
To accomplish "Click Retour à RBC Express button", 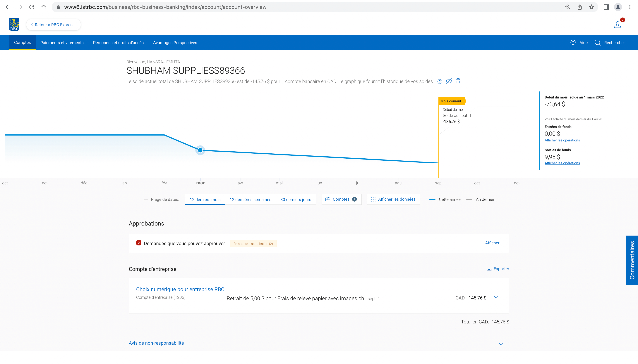I will click(x=53, y=25).
